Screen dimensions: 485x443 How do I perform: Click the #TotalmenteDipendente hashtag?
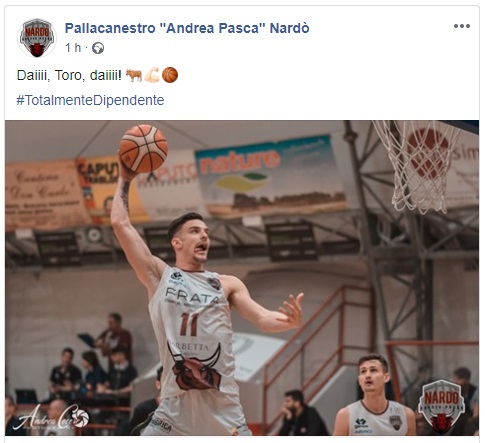[90, 100]
